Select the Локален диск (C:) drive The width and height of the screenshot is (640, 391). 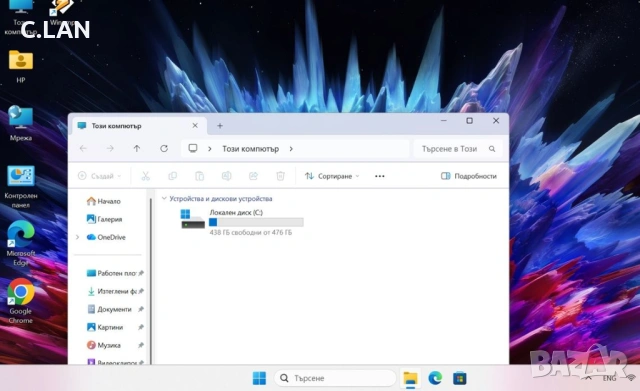tap(242, 222)
